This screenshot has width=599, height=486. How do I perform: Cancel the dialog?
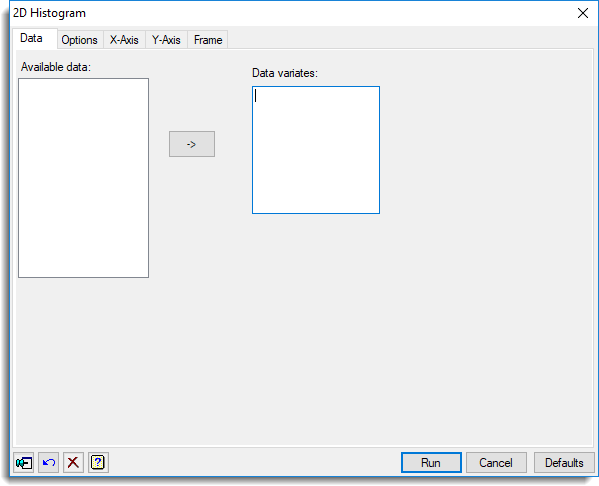click(x=496, y=463)
